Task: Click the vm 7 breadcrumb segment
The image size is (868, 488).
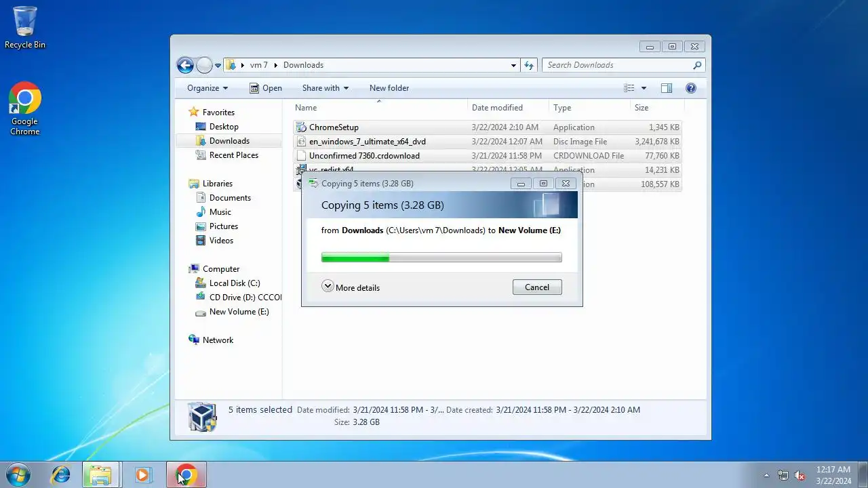Action: (258, 65)
